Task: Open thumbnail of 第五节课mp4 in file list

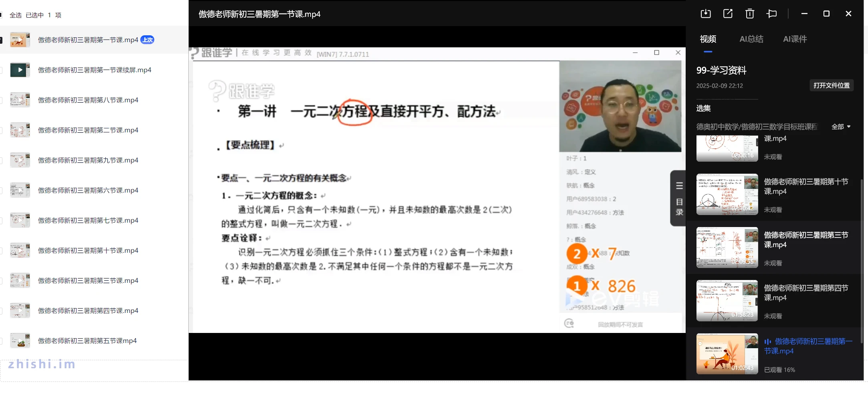Action: click(x=20, y=341)
